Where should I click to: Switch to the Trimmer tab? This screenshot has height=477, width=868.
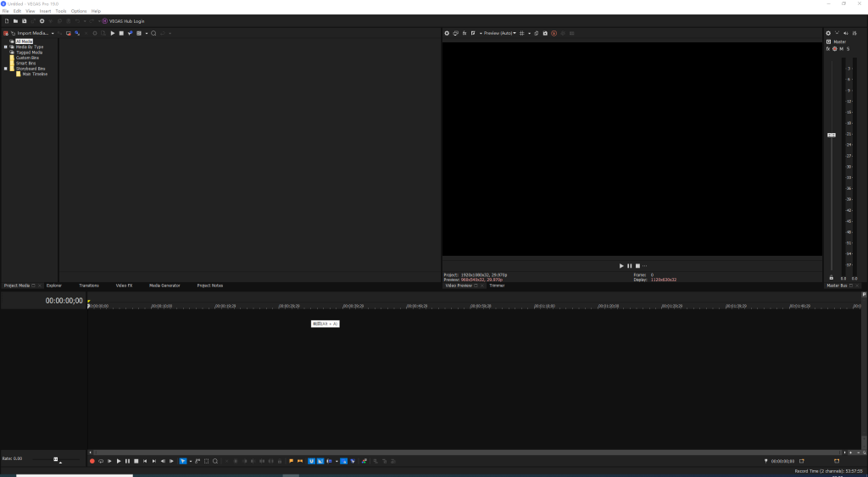click(x=497, y=286)
